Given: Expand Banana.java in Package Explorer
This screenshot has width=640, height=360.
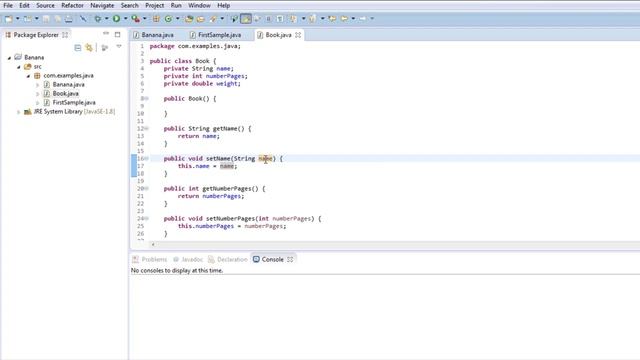Looking at the screenshot, I should 38,85.
